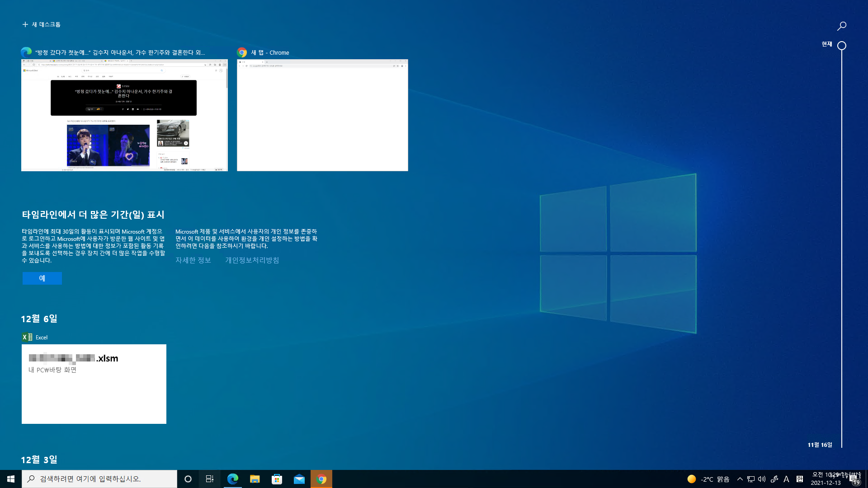Image resolution: width=868 pixels, height=488 pixels.
Task: Expand hidden system tray icons chevron
Action: (x=740, y=479)
